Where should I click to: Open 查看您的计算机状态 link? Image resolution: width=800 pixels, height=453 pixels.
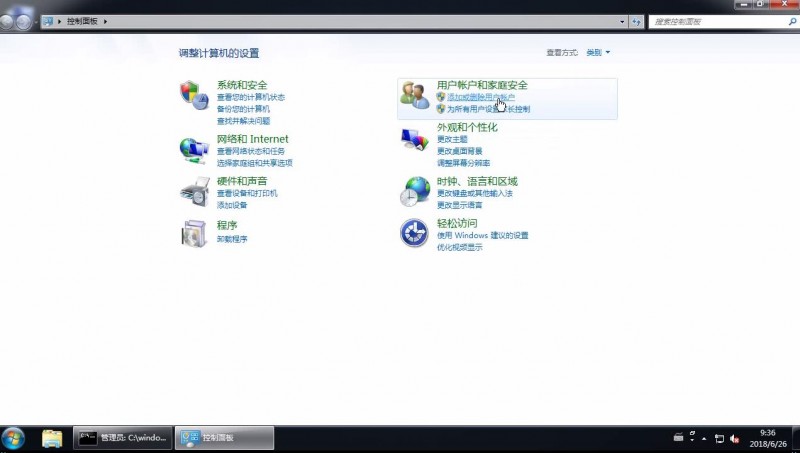(251, 97)
